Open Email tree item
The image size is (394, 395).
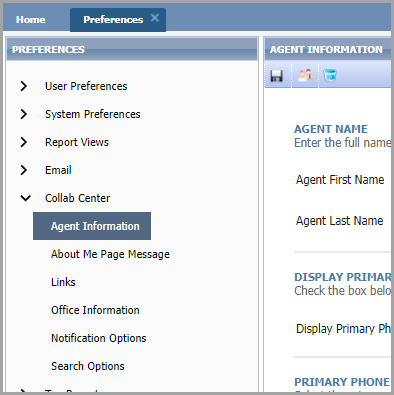(x=58, y=170)
